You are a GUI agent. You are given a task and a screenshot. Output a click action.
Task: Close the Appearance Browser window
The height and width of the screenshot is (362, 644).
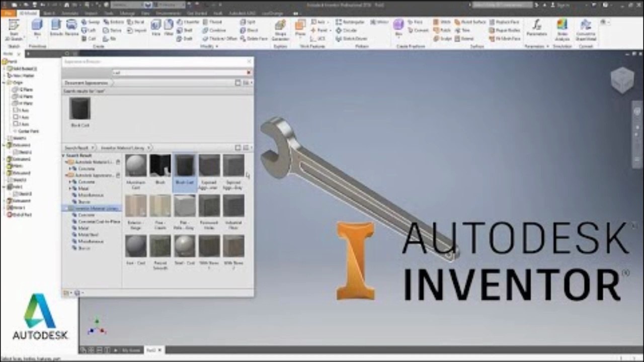point(249,61)
